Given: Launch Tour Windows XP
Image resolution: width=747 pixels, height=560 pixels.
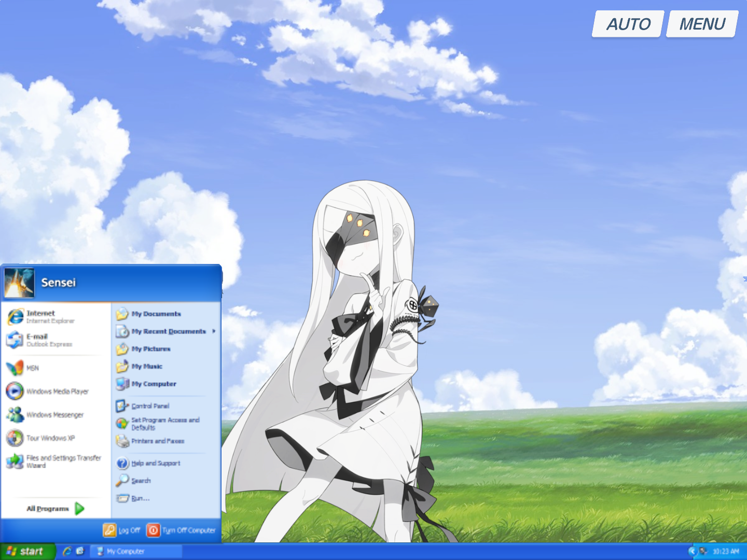Looking at the screenshot, I should [x=56, y=438].
